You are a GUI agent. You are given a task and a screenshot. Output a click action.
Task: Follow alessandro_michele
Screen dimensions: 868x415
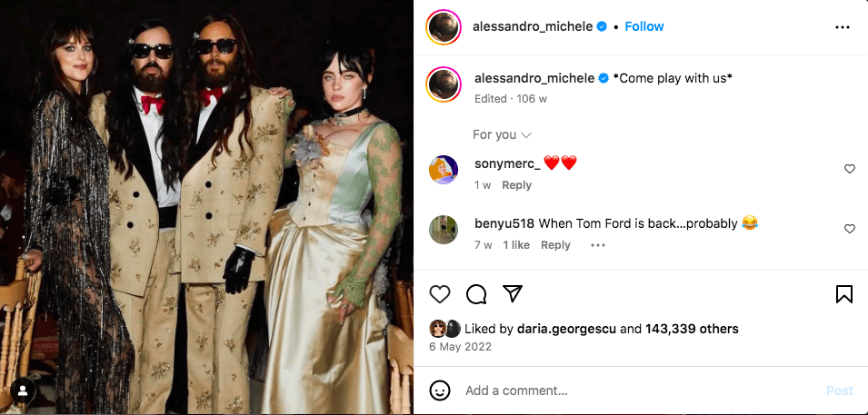click(644, 26)
